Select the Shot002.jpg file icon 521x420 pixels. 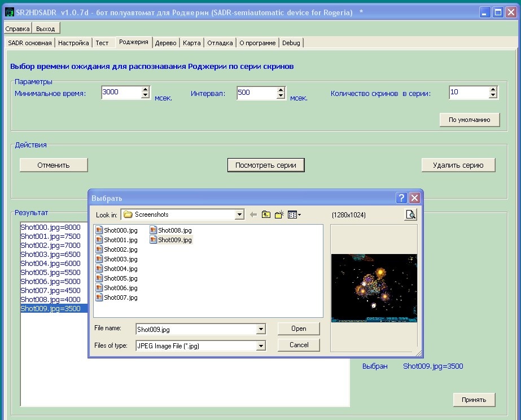click(x=99, y=249)
